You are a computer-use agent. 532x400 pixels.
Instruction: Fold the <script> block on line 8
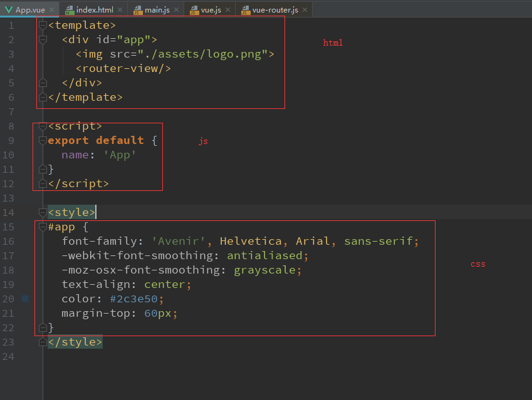coord(43,126)
